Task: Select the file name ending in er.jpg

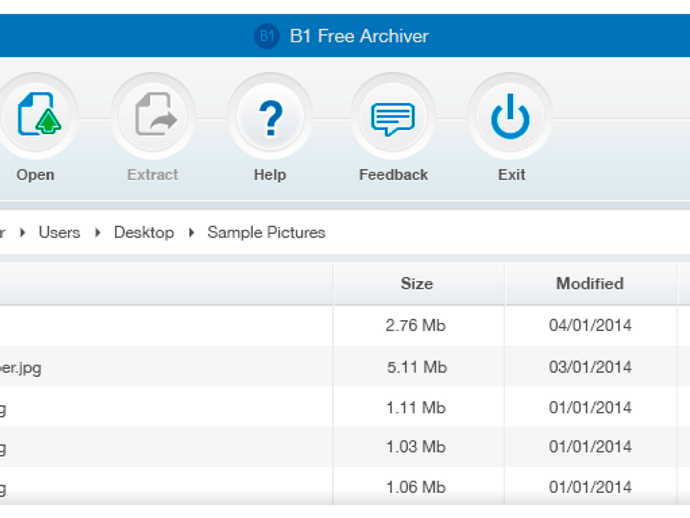Action: [x=20, y=368]
